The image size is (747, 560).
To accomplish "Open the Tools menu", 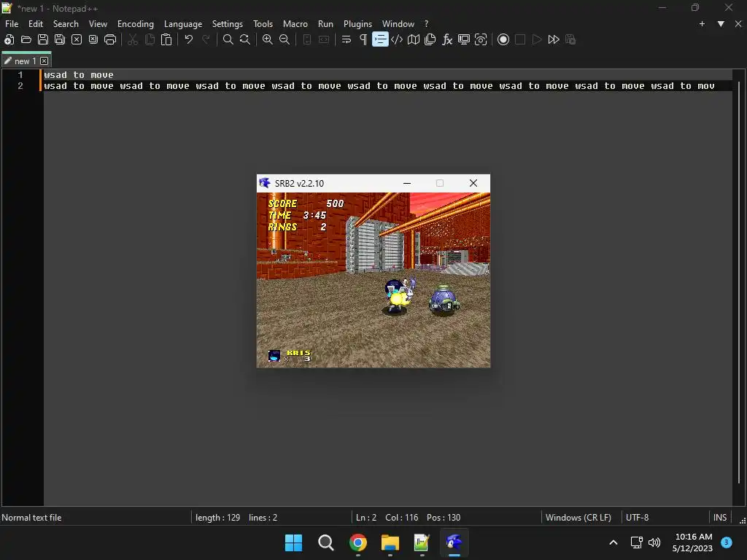I will [263, 24].
